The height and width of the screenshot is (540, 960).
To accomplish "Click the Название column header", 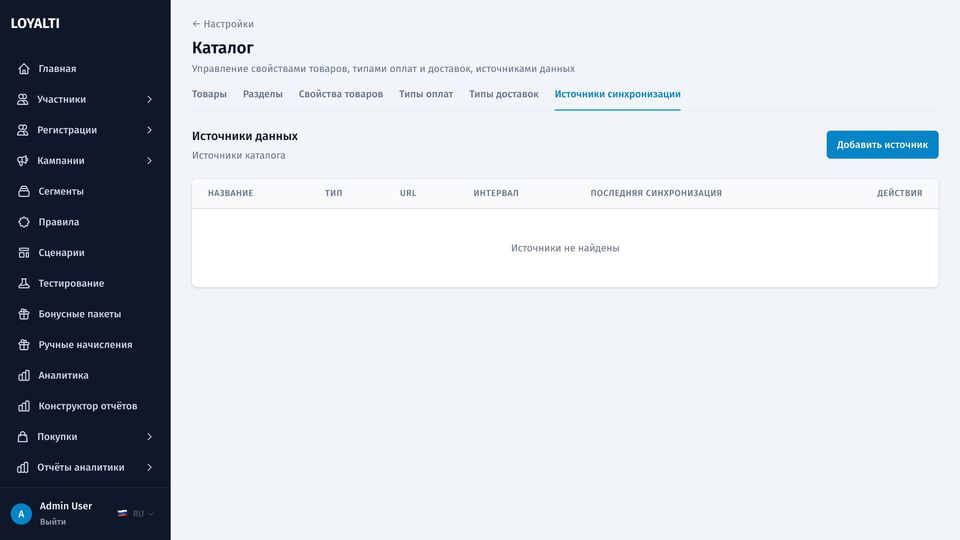I will click(x=230, y=193).
